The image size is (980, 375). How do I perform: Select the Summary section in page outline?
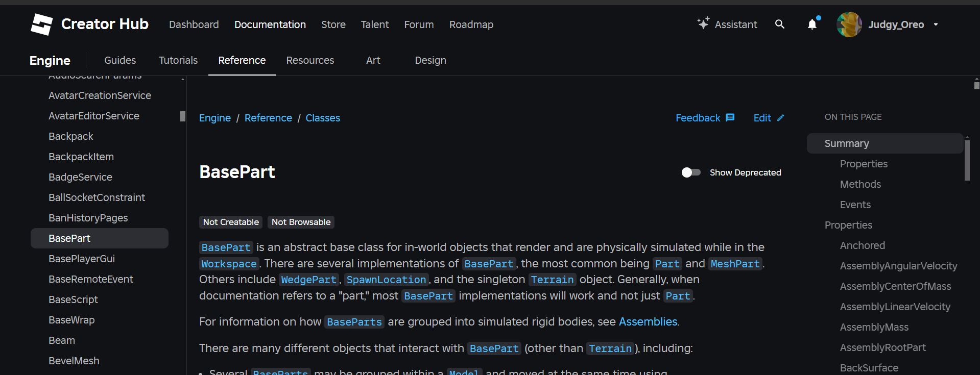point(846,143)
